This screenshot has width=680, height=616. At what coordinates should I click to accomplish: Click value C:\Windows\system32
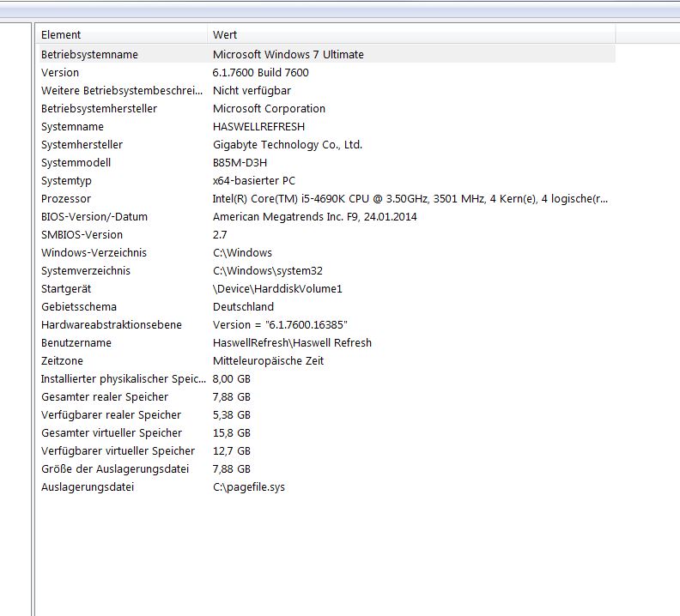(268, 270)
